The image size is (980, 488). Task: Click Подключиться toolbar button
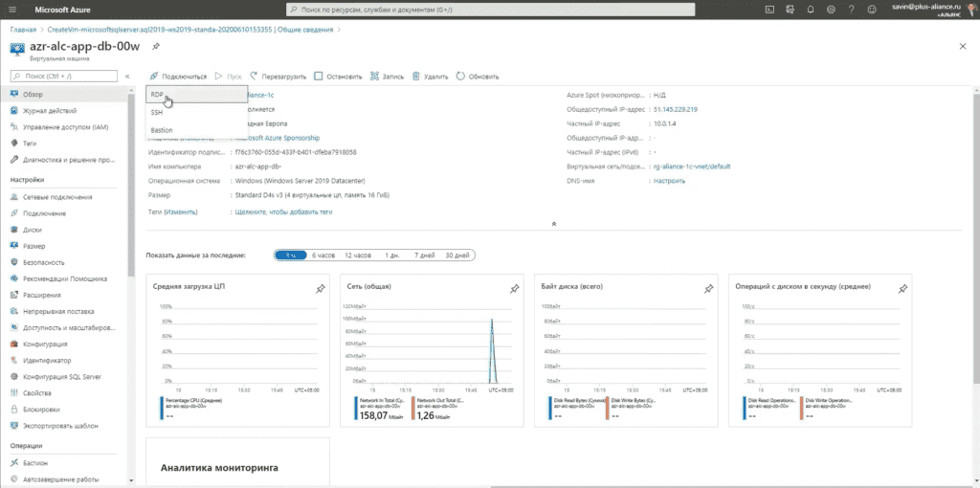178,77
